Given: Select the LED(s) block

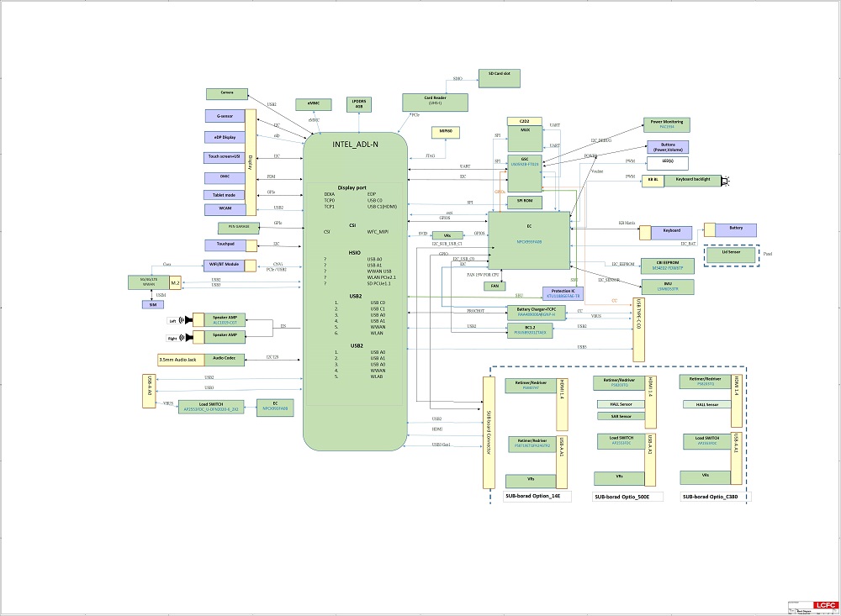Looking at the screenshot, I should [668, 163].
